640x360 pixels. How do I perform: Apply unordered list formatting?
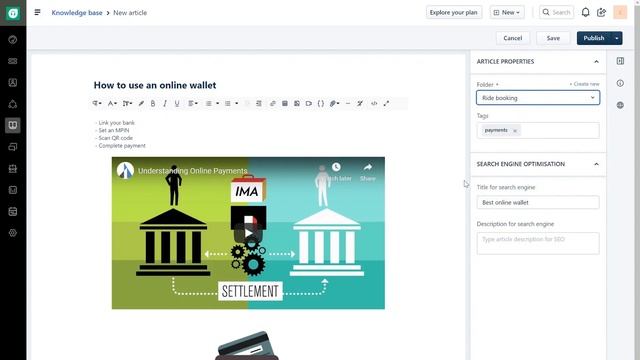point(228,104)
